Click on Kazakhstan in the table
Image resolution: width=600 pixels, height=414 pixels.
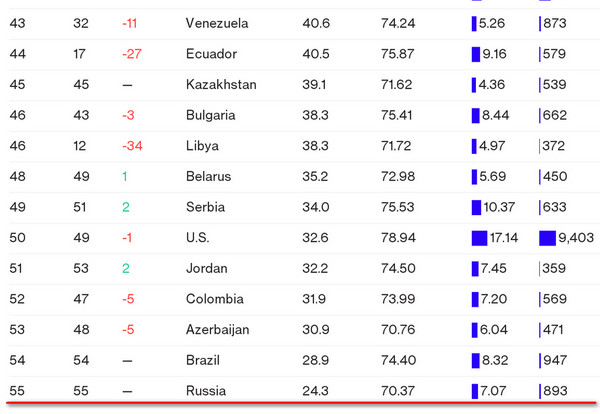tap(221, 85)
